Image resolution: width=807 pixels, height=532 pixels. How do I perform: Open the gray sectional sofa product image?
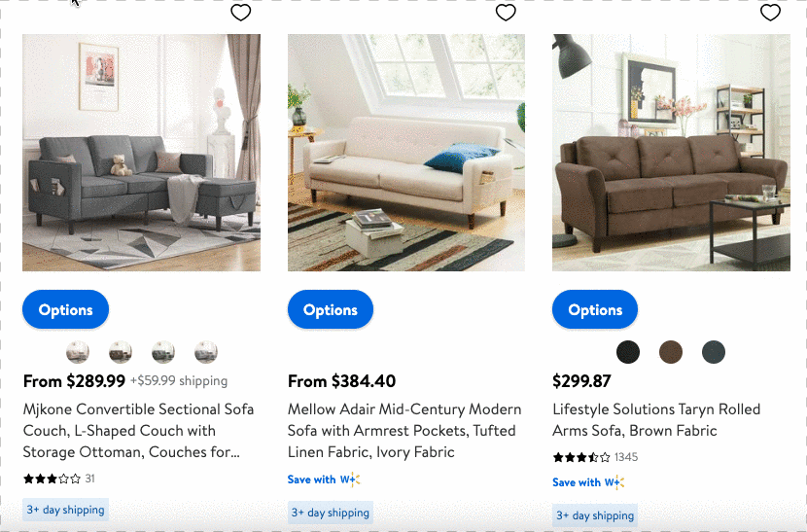(x=141, y=153)
